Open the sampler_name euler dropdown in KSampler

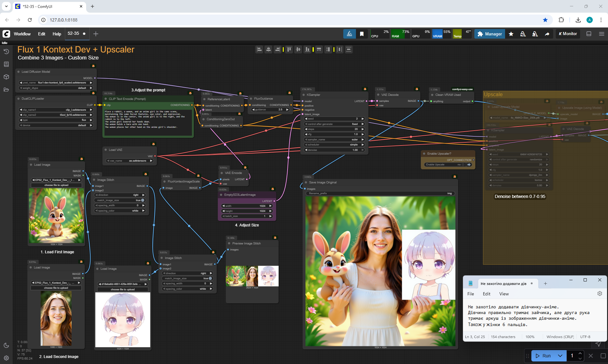[334, 139]
